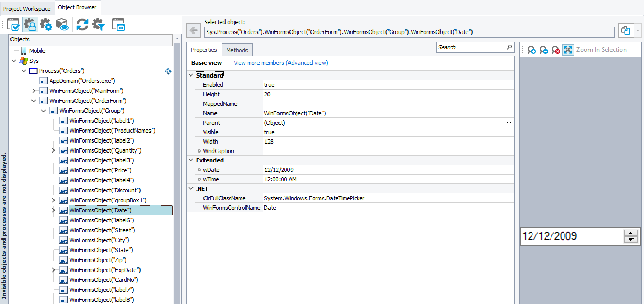Click the date picker up stepper arrow
644x304 pixels.
(630, 233)
